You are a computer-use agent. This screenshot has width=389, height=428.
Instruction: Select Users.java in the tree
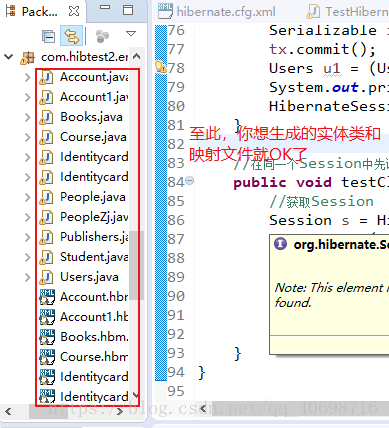(89, 277)
